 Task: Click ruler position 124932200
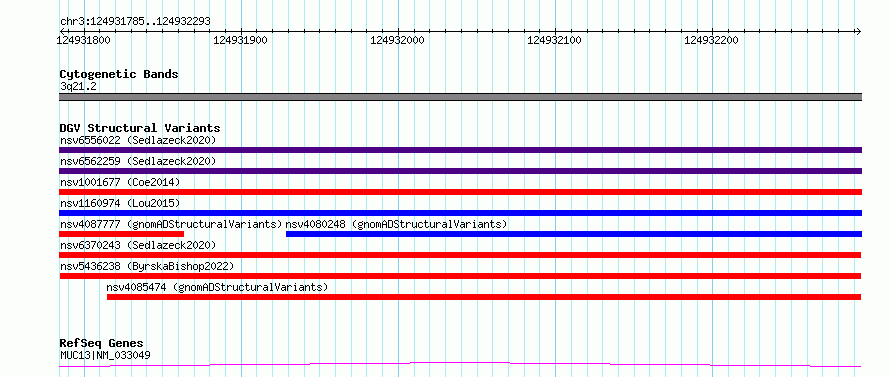click(711, 40)
